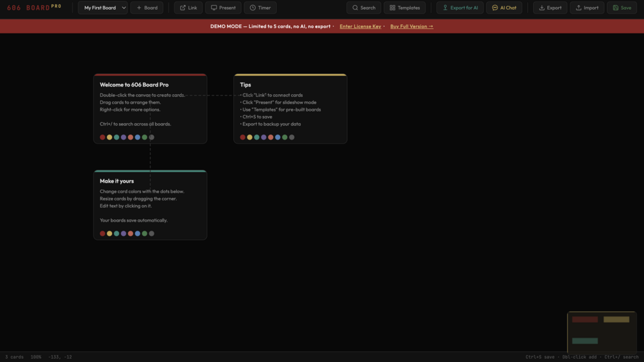Open the My First Board dropdown
This screenshot has height=362, width=644.
[103, 8]
